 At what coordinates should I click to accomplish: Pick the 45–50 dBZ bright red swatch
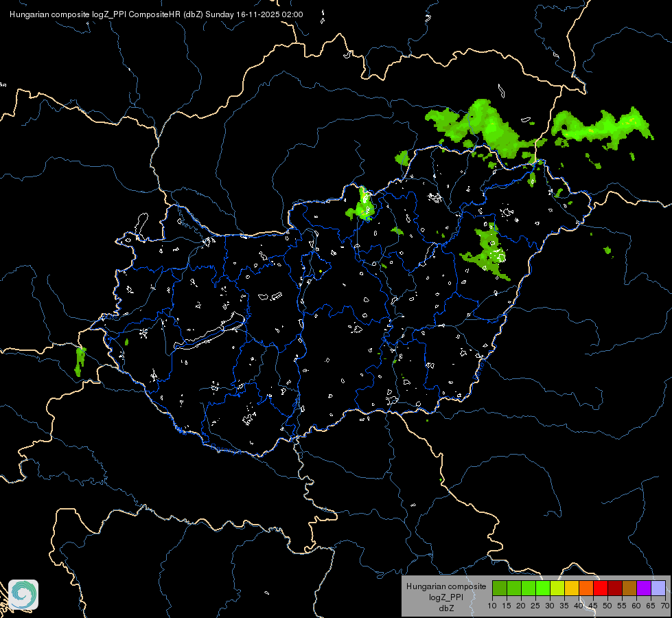[601, 588]
